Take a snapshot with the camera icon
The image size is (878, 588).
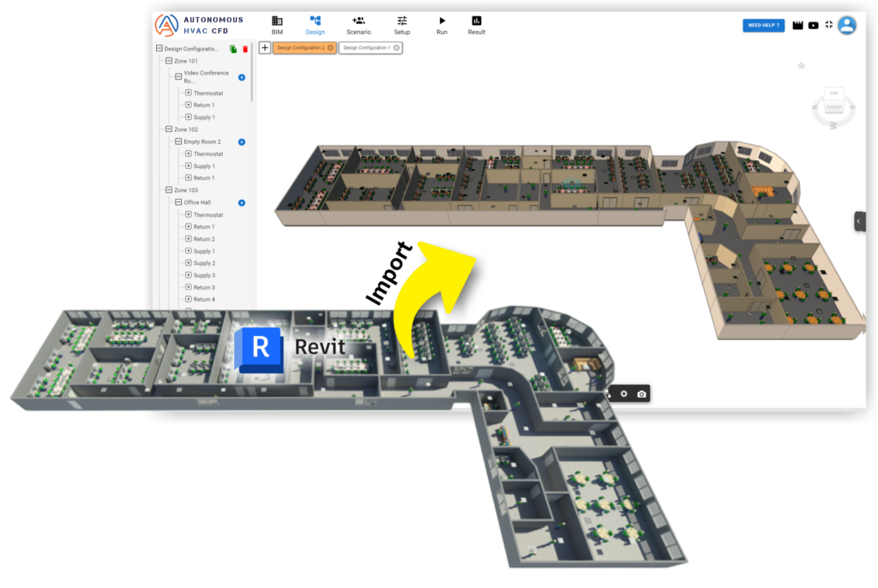pyautogui.click(x=640, y=394)
